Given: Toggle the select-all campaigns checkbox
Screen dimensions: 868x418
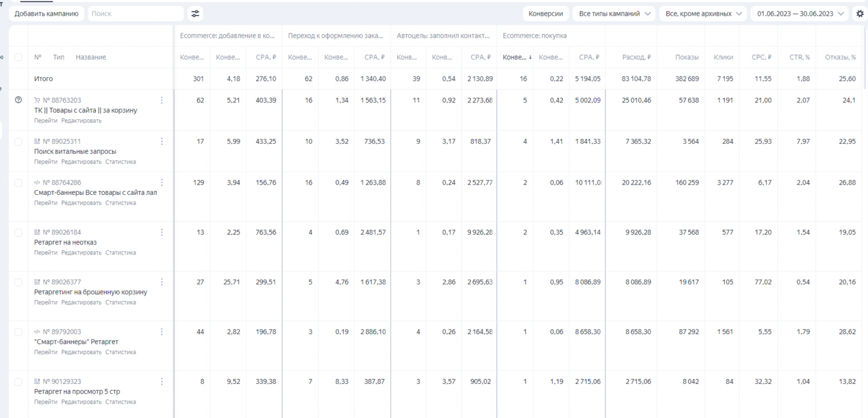Looking at the screenshot, I should click(18, 57).
